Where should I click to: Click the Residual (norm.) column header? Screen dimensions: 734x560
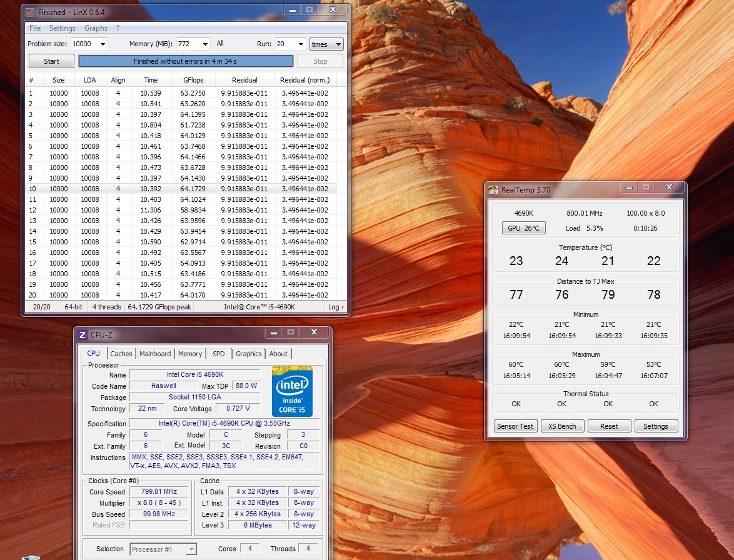(x=304, y=80)
